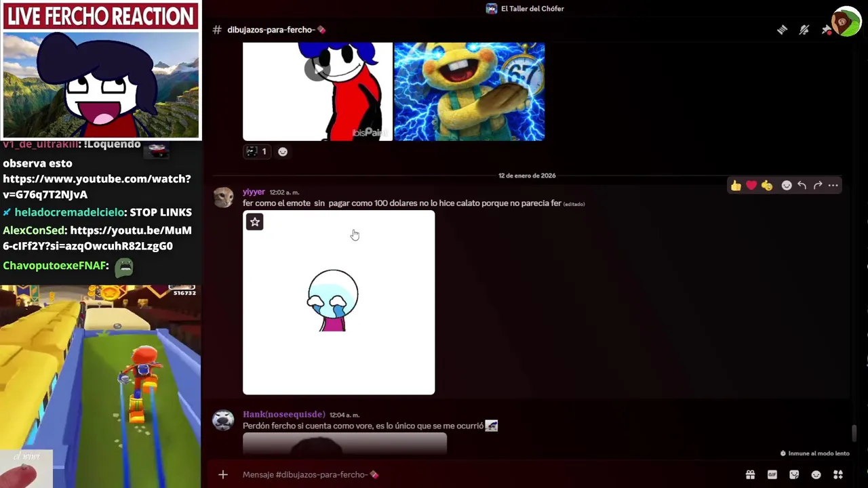868x488 pixels.
Task: Click the green emote in ChavoputoexeFNAF's message
Action: (124, 267)
